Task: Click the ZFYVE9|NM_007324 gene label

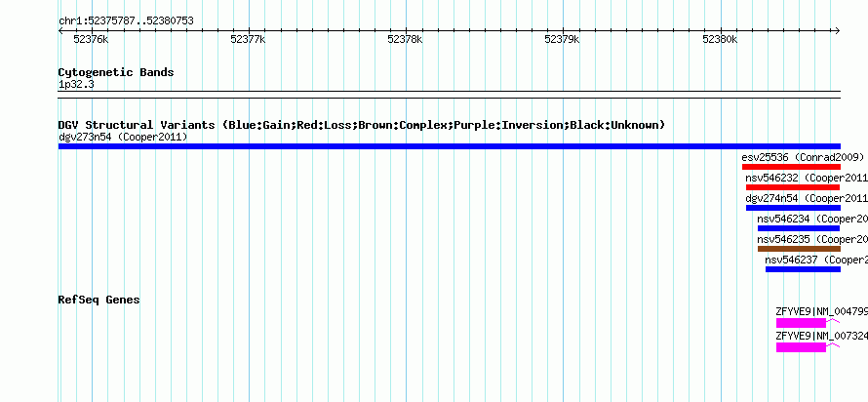Action: tap(822, 336)
